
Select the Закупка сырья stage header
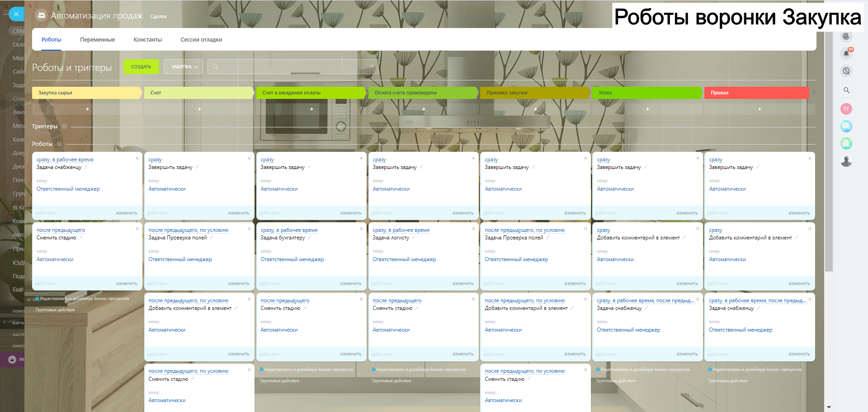[87, 93]
